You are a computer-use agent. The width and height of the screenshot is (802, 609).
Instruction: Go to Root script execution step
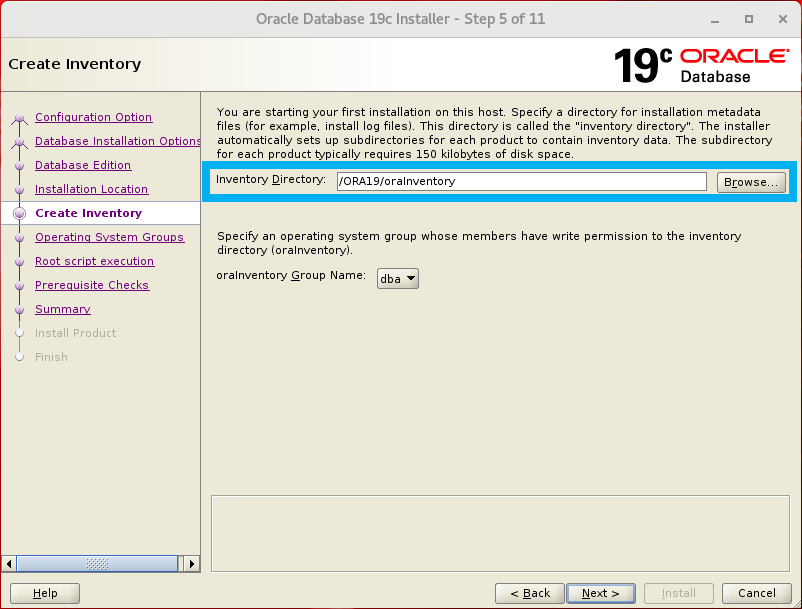[x=95, y=261]
